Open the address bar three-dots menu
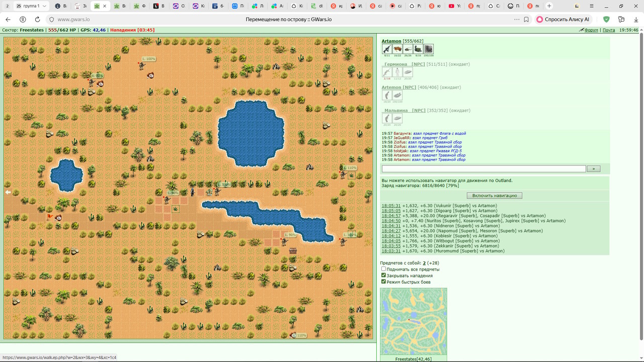Image resolution: width=644 pixels, height=362 pixels. pos(517,19)
